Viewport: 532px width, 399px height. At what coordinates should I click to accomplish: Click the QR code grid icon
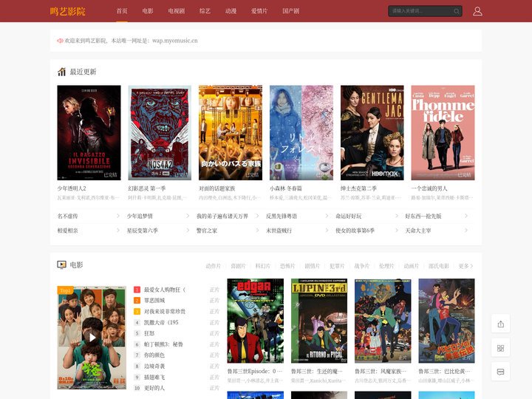click(x=500, y=348)
